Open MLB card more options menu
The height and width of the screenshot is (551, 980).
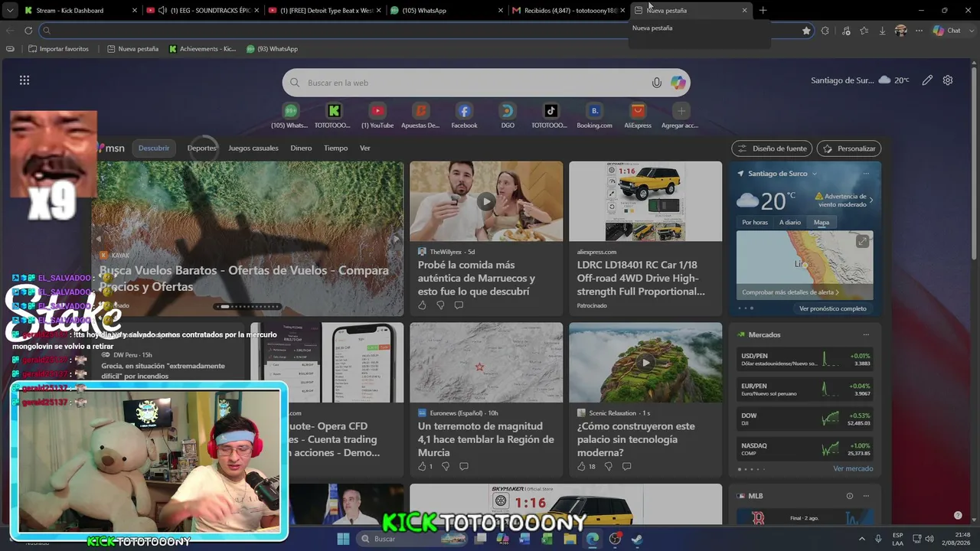pos(866,496)
